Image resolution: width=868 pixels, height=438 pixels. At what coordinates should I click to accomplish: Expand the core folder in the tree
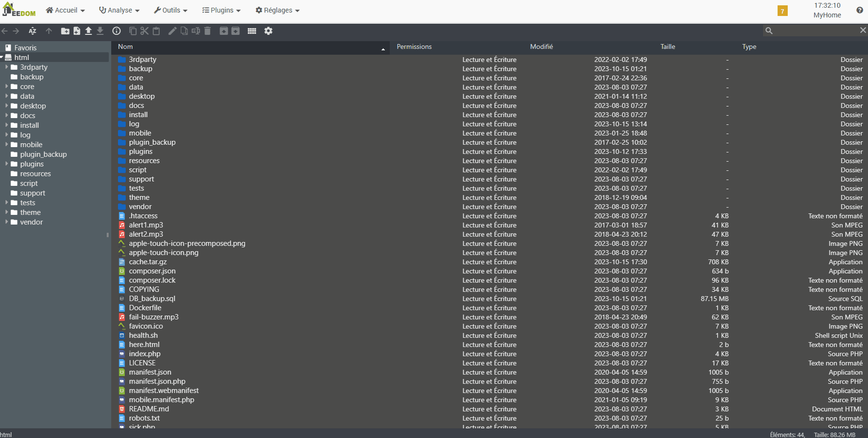[7, 87]
